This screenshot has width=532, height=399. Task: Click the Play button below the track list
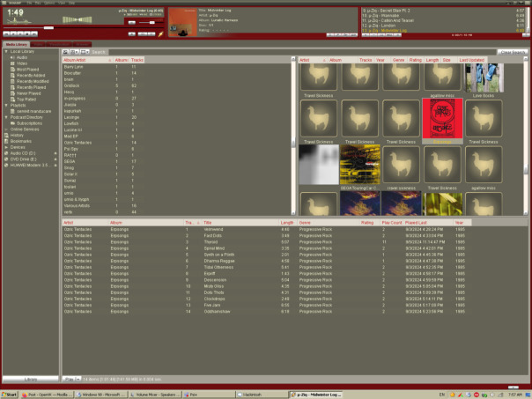coord(70,379)
